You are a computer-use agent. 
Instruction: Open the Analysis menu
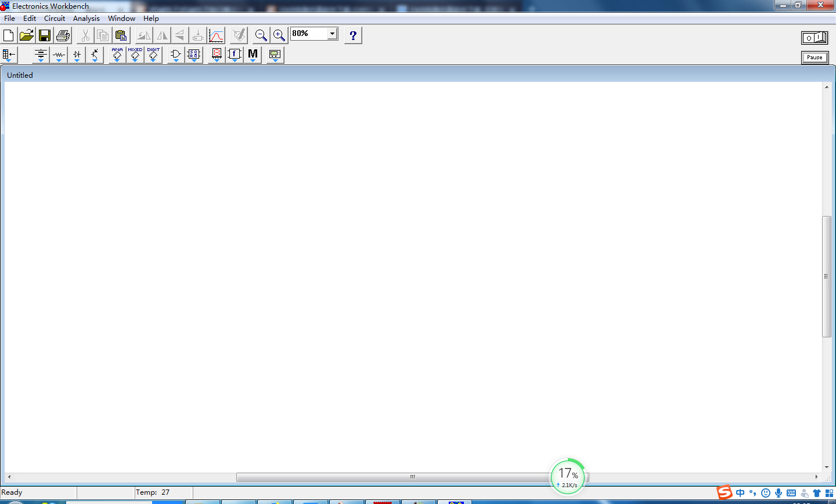[86, 19]
